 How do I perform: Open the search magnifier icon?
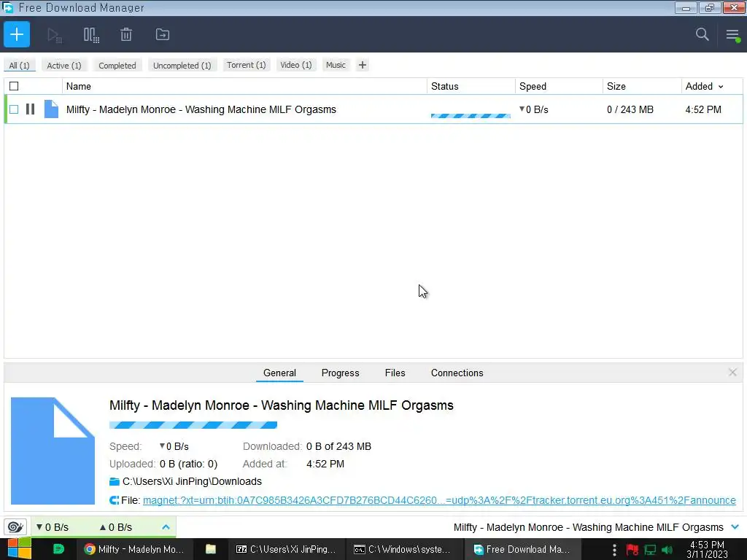click(x=702, y=34)
